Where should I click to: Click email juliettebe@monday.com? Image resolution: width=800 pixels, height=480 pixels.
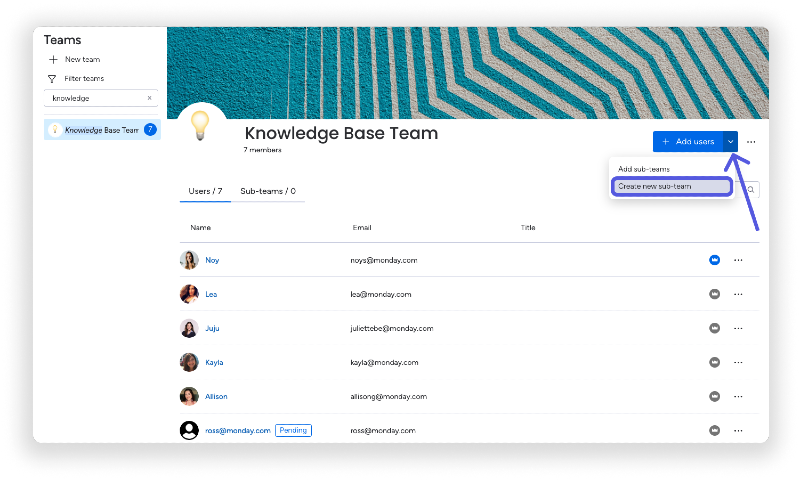pos(392,329)
